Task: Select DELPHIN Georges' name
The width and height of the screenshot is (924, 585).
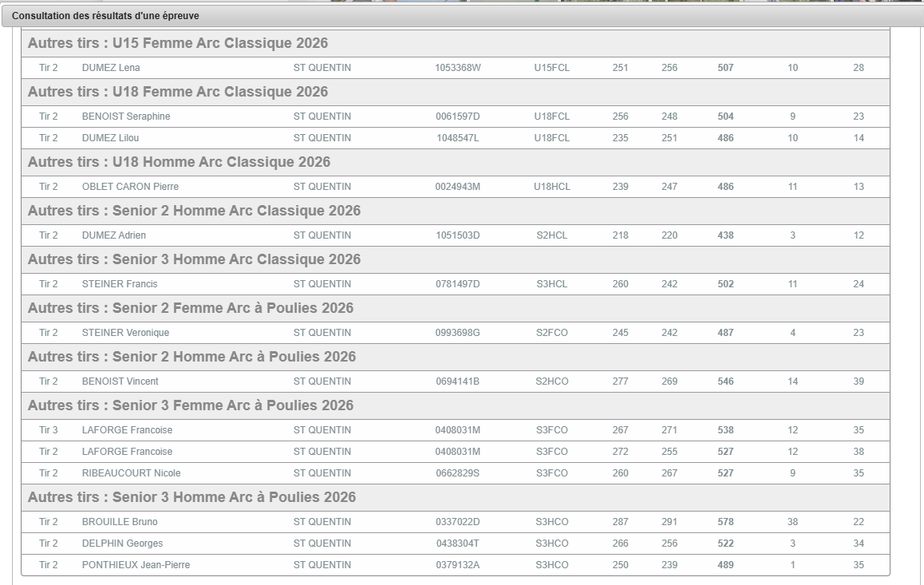Action: coord(122,543)
